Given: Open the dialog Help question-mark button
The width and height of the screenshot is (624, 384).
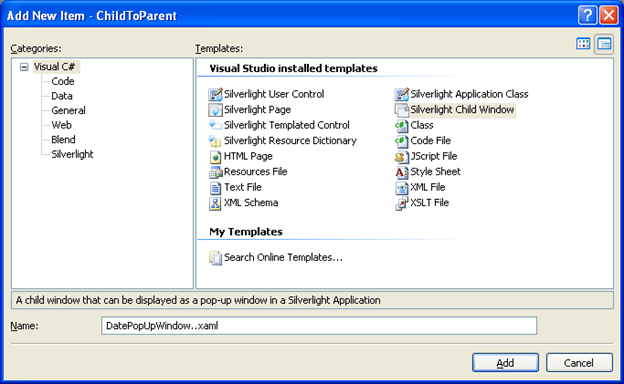Looking at the screenshot, I should [587, 16].
